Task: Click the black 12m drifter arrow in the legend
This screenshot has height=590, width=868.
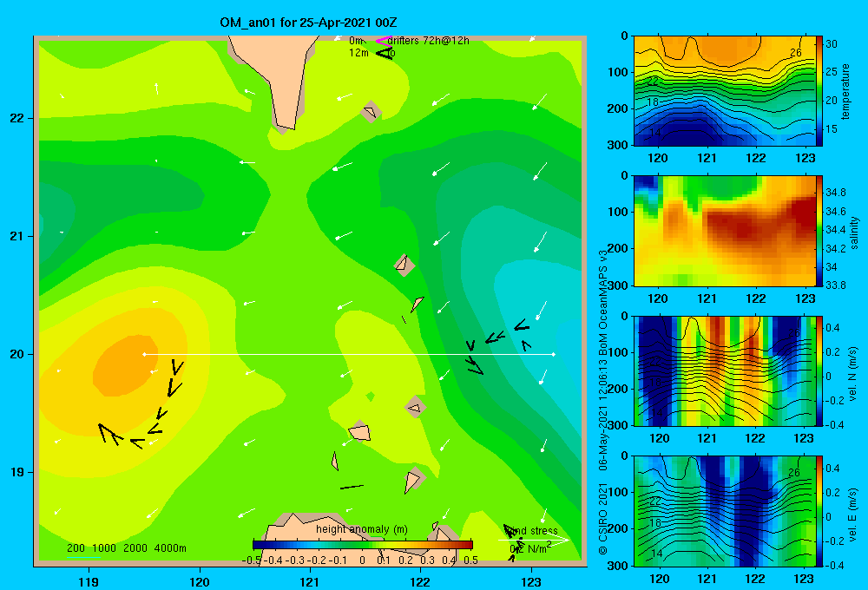Action: [385, 53]
